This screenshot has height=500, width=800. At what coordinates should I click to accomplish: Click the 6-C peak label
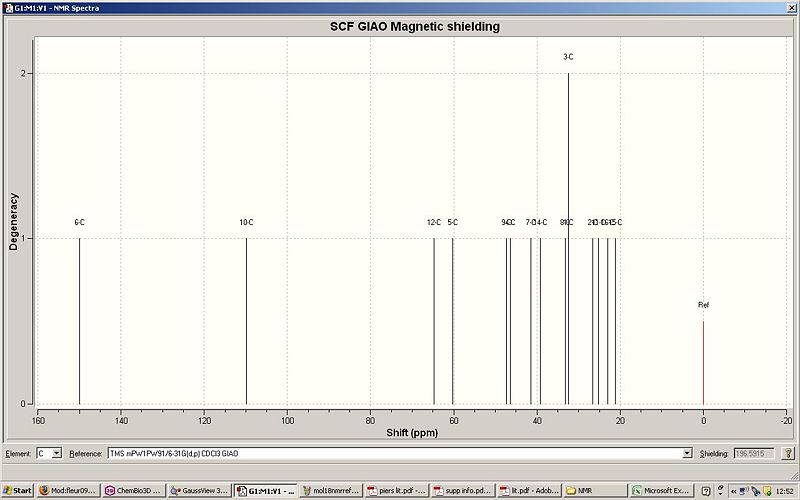click(80, 222)
